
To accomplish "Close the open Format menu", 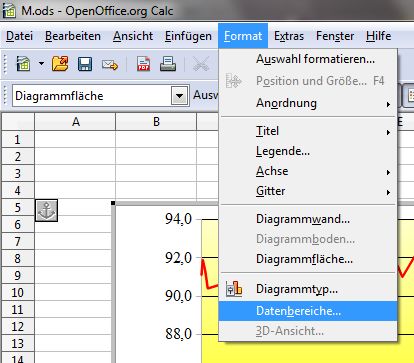I will [243, 36].
